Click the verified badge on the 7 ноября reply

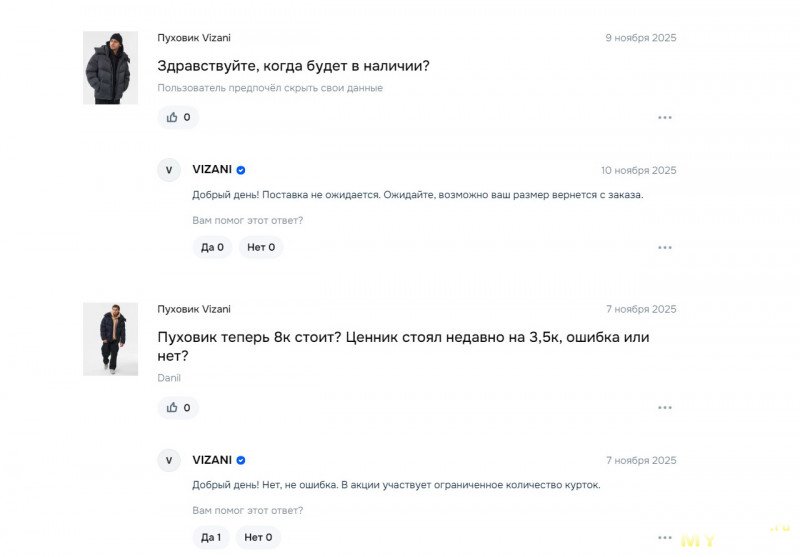[x=241, y=460]
